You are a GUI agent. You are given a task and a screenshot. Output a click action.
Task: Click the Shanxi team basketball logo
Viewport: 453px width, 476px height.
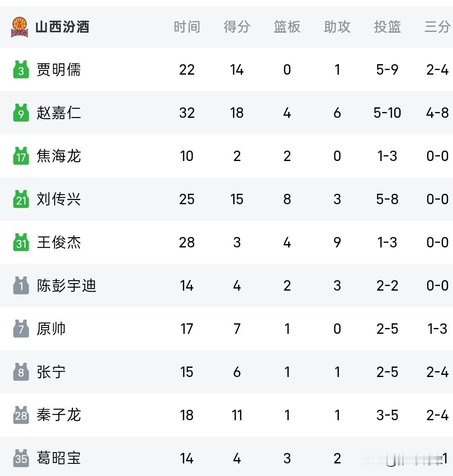[x=20, y=27]
